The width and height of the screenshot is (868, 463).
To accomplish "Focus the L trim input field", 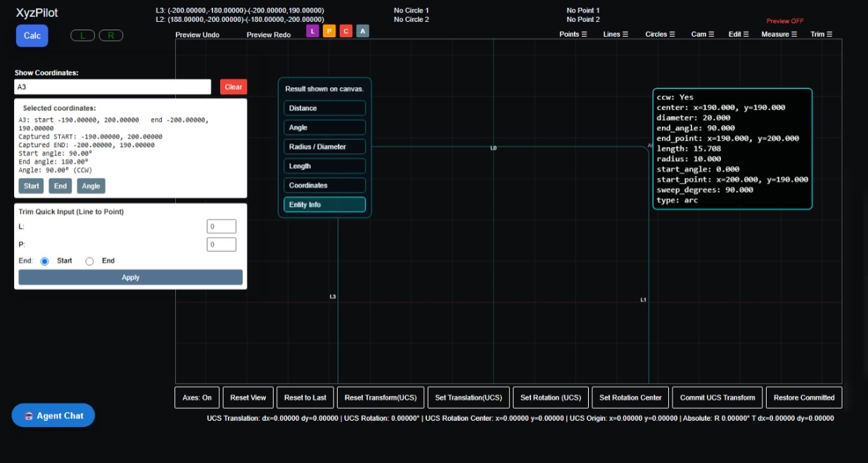I will pyautogui.click(x=222, y=227).
